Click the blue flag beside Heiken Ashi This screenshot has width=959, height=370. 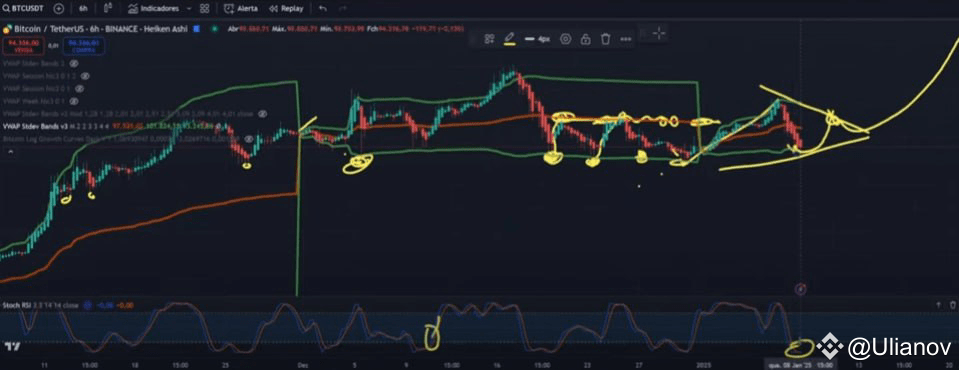pos(196,28)
